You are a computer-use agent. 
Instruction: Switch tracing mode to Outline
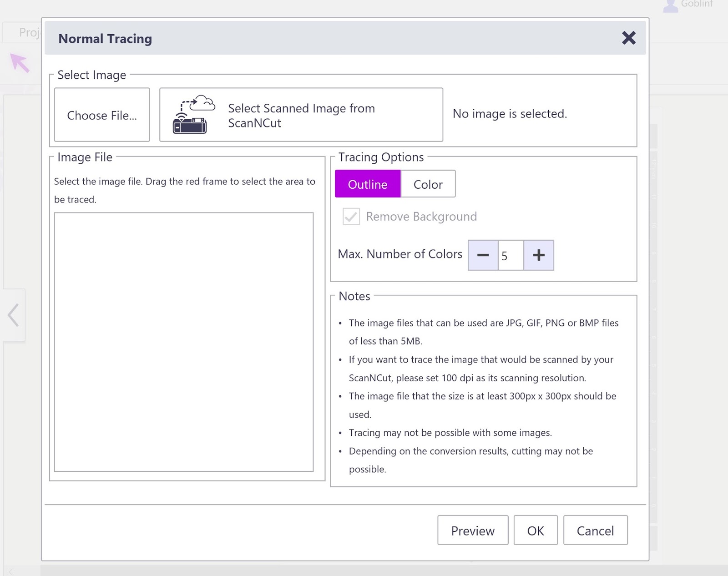pos(368,184)
